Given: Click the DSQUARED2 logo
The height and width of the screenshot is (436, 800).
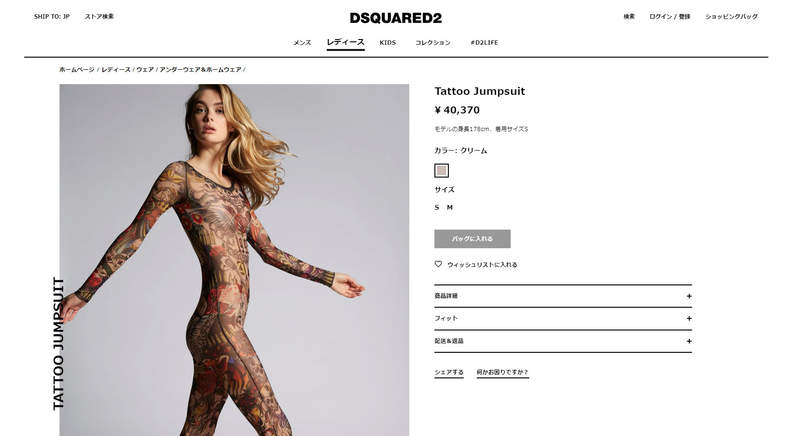Looking at the screenshot, I should (x=395, y=18).
